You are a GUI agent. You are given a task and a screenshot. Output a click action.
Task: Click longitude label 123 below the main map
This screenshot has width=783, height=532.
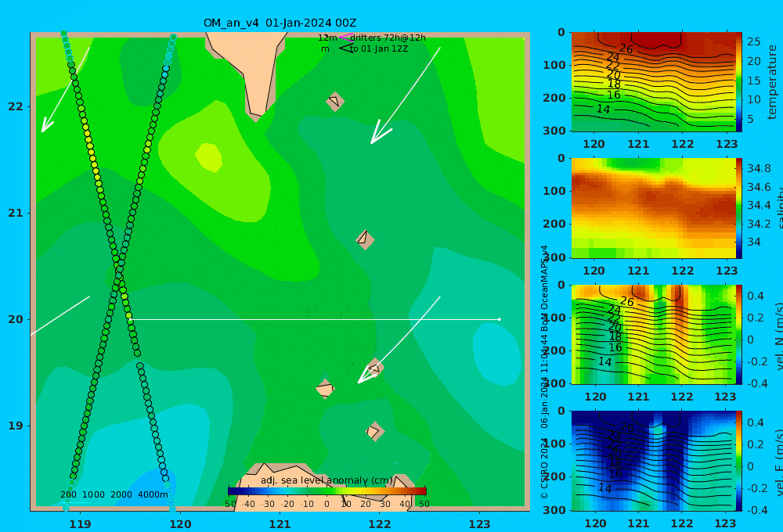(479, 524)
